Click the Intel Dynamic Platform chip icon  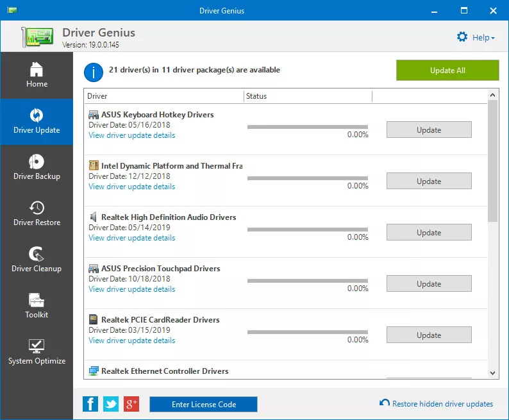pyautogui.click(x=94, y=165)
